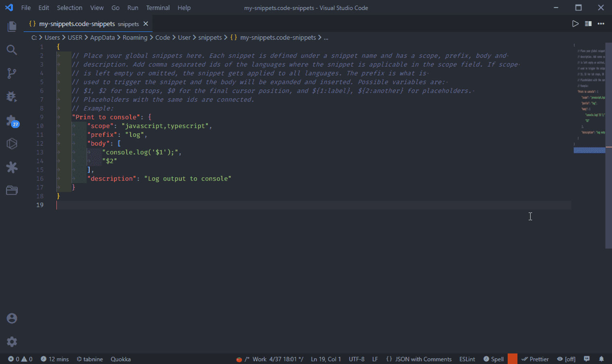
Task: Click the "javascript,typescript" scope value
Action: click(165, 126)
